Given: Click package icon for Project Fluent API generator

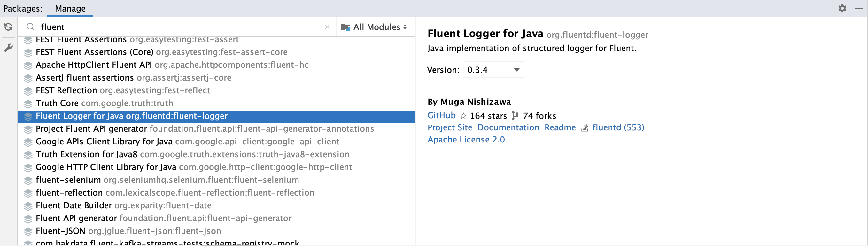Looking at the screenshot, I should (28, 129).
